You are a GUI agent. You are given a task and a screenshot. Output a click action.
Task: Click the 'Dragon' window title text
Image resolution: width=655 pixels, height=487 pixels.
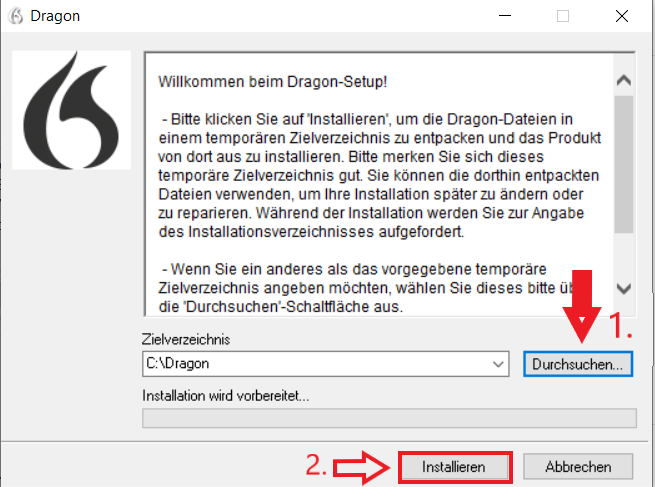tap(55, 16)
